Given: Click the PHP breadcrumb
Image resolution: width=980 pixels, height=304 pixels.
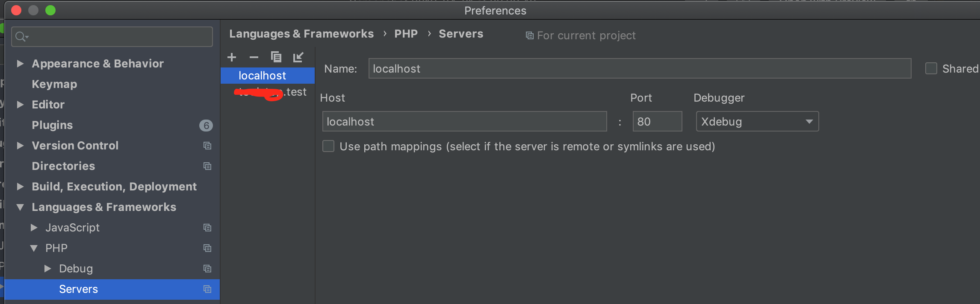Looking at the screenshot, I should tap(406, 34).
